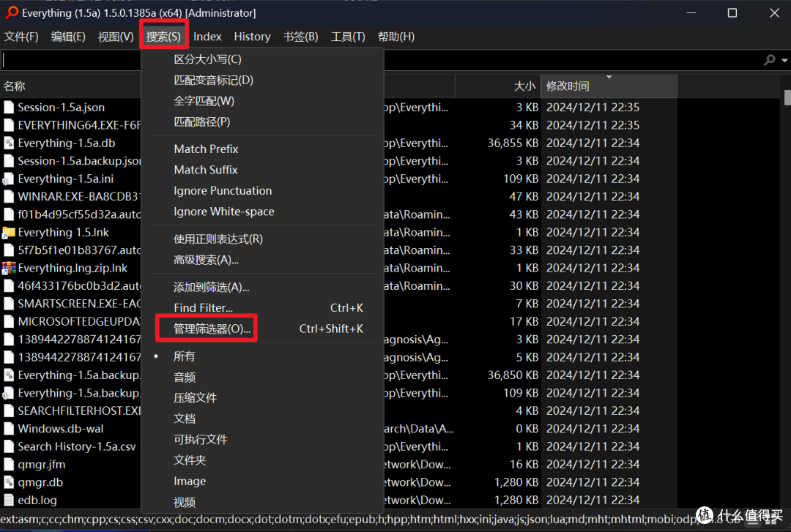Sort by 名称 name column header
This screenshot has width=791, height=532.
pyautogui.click(x=70, y=86)
